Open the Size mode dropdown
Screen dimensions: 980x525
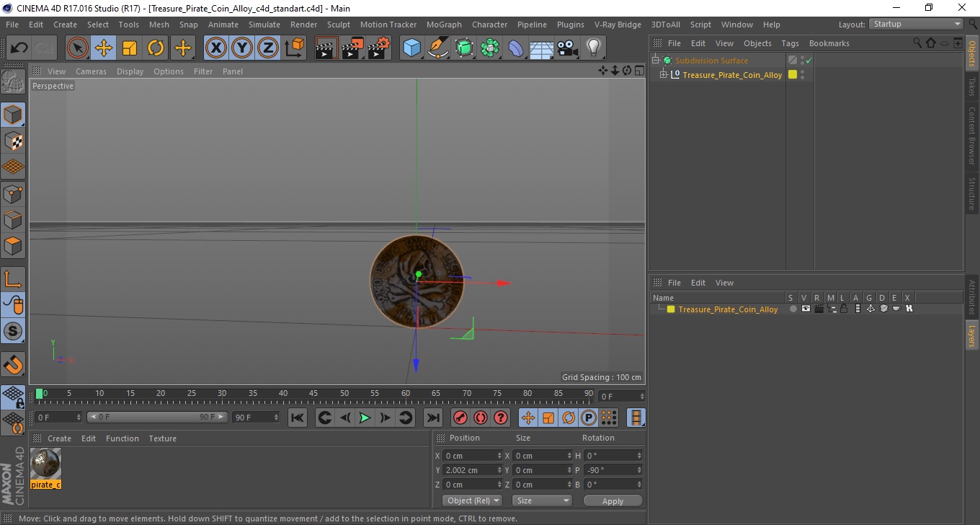[x=542, y=500]
